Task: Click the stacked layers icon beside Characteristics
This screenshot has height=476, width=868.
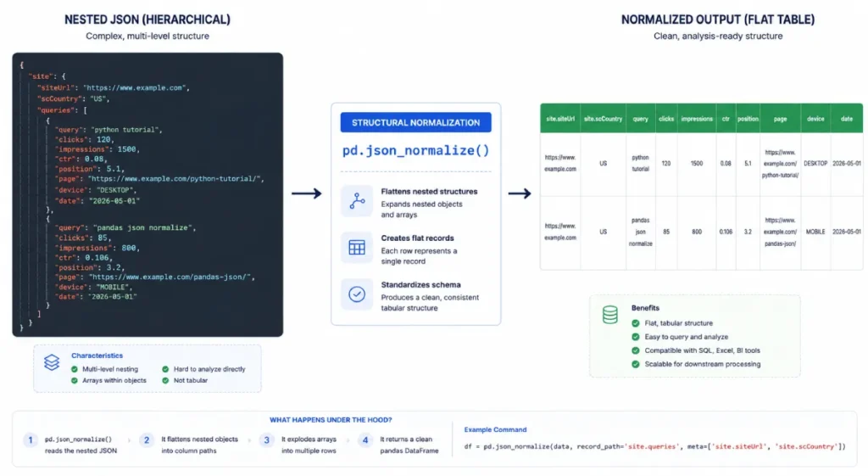Action: (x=52, y=362)
